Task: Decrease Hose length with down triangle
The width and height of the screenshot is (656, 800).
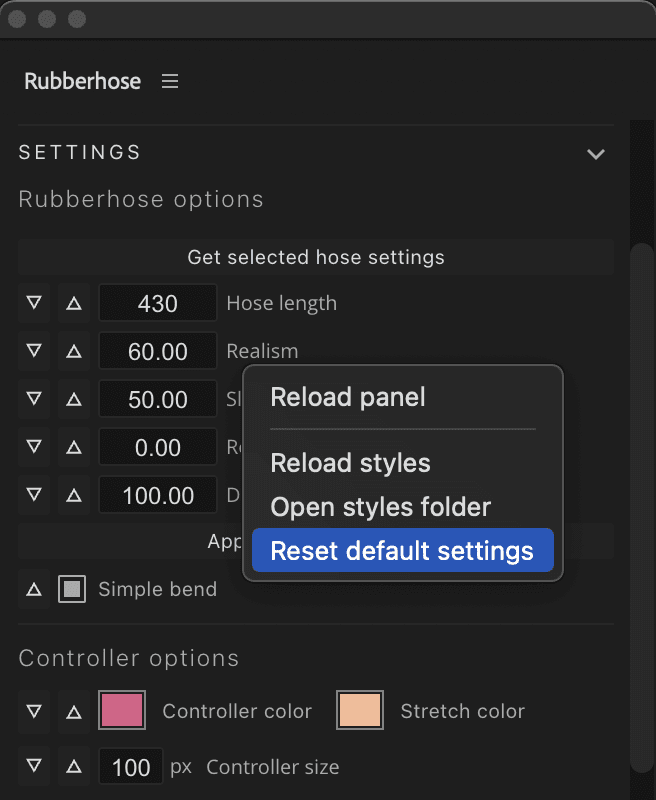Action: point(34,302)
